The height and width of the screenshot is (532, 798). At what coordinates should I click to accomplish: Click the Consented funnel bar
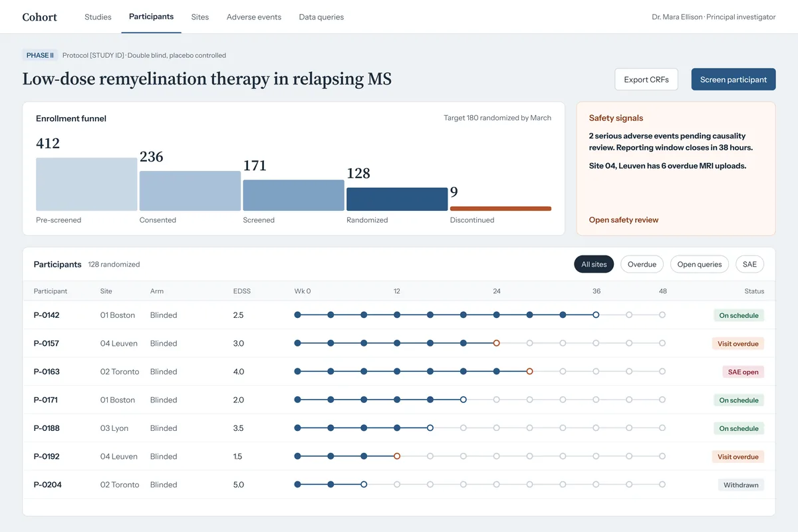[x=190, y=191]
